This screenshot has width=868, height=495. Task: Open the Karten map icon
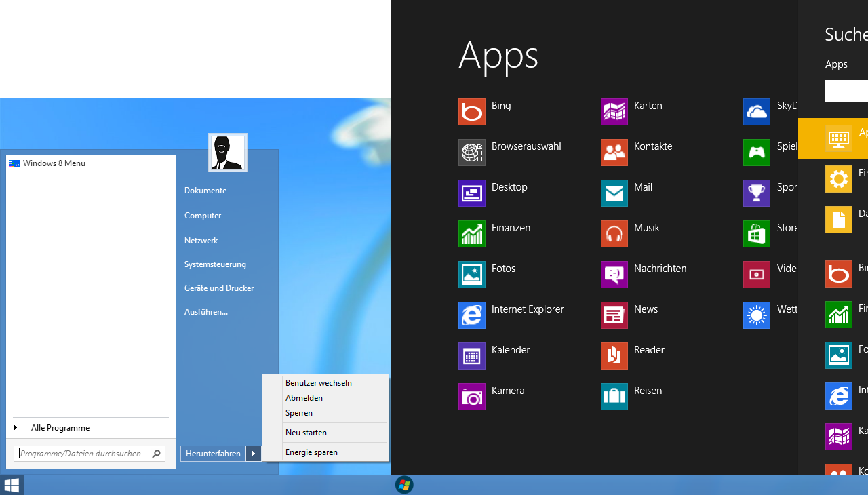614,112
